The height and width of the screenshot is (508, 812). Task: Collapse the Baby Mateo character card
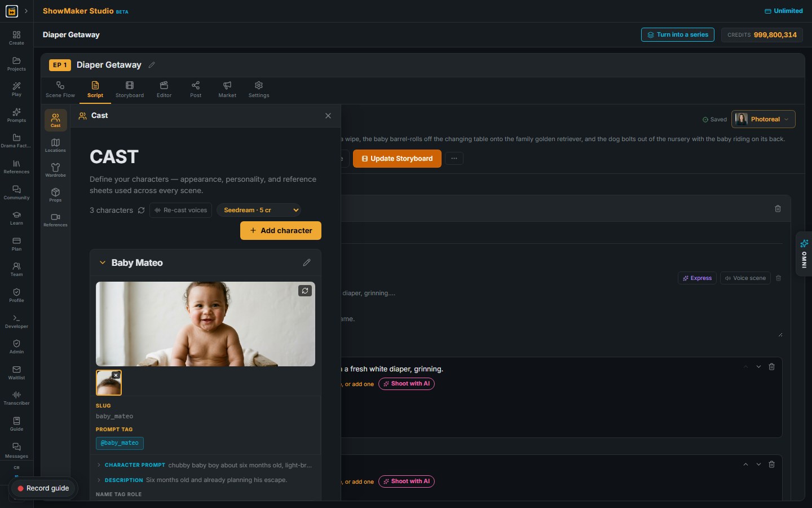103,262
